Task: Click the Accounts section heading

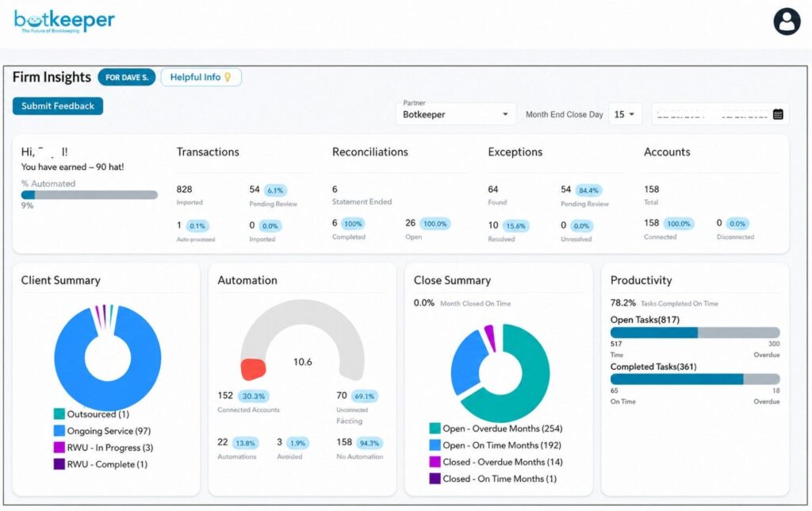Action: (667, 152)
